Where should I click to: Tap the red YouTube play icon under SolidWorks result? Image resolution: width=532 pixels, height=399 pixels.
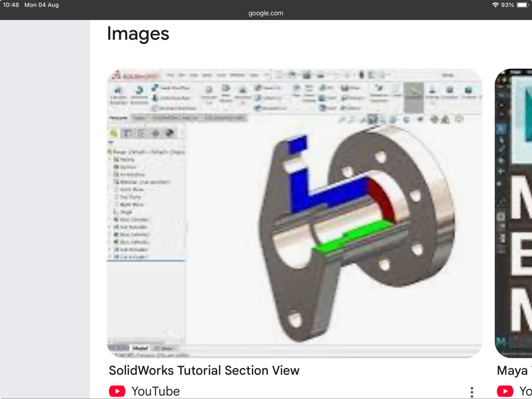pyautogui.click(x=117, y=391)
